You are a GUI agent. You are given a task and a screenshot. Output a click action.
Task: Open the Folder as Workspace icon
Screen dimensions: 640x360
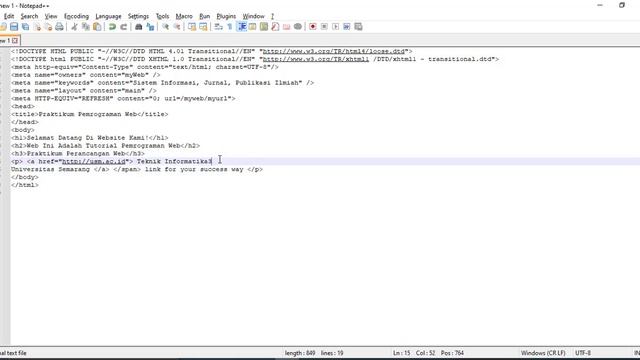pos(287,27)
